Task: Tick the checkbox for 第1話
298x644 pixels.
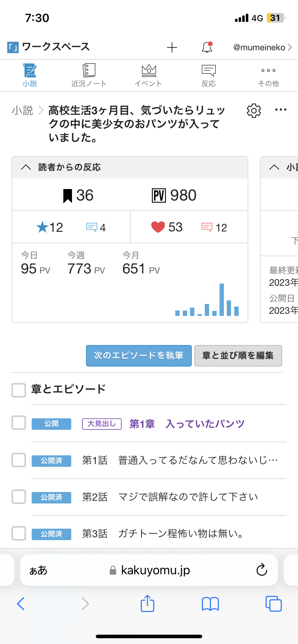Action: tap(19, 460)
